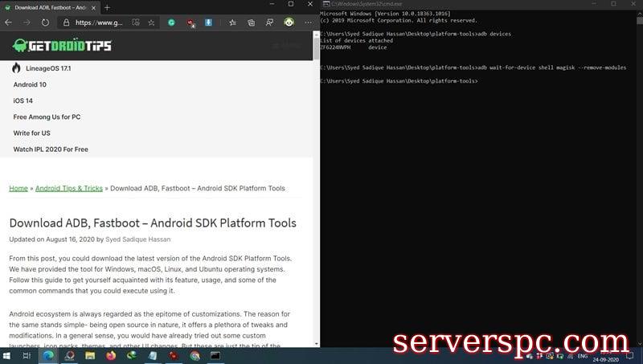
Task: Click the Home breadcrumb link
Action: coord(18,188)
